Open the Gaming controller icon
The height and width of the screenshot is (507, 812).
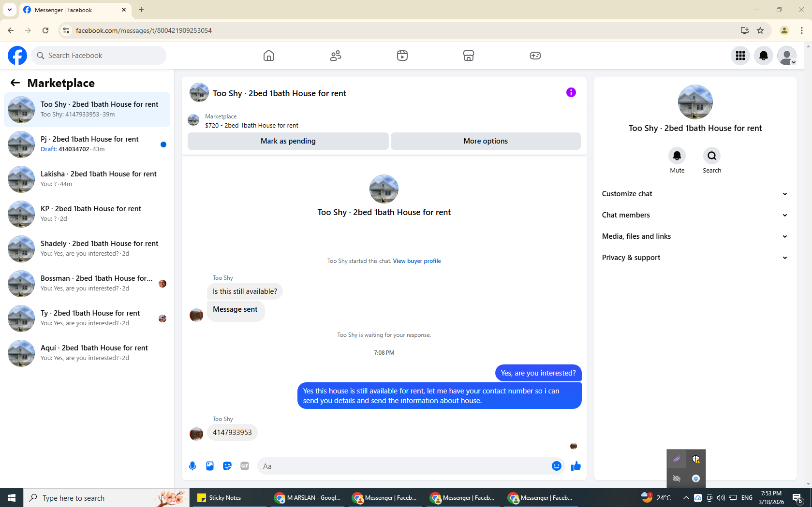click(535, 56)
